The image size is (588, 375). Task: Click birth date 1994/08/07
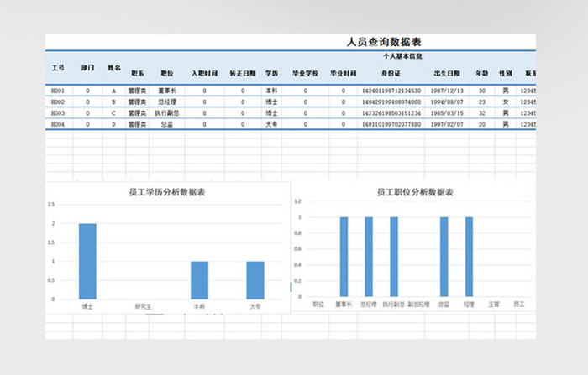[x=447, y=102]
